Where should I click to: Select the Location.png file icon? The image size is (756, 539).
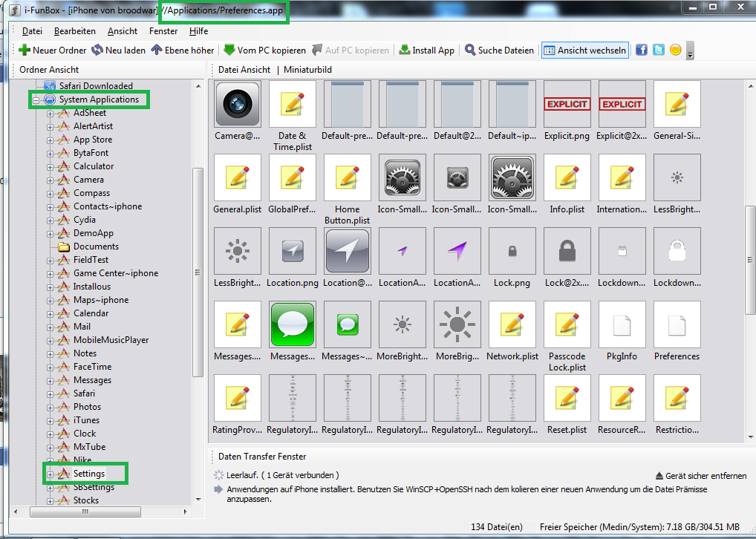coord(293,251)
